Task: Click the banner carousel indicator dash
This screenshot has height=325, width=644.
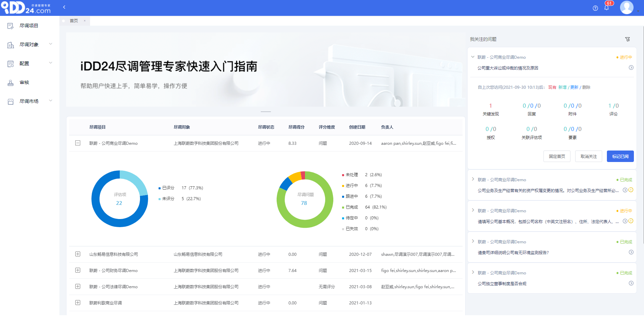Action: (x=266, y=111)
